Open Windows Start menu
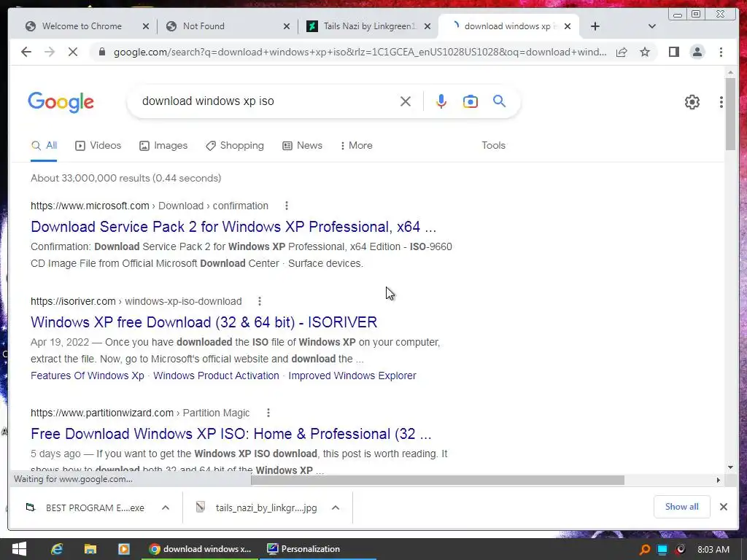Screen dimensions: 747x560 pos(19,549)
